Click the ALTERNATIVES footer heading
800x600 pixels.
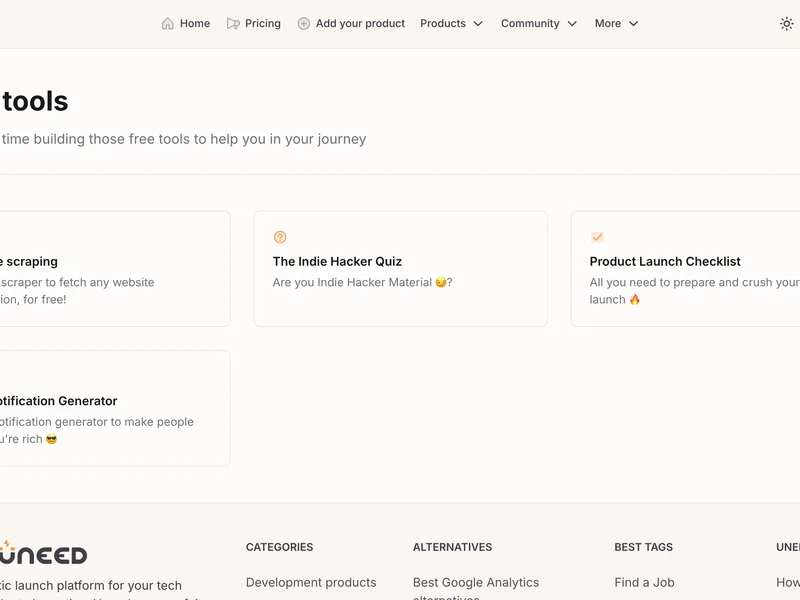pos(453,547)
